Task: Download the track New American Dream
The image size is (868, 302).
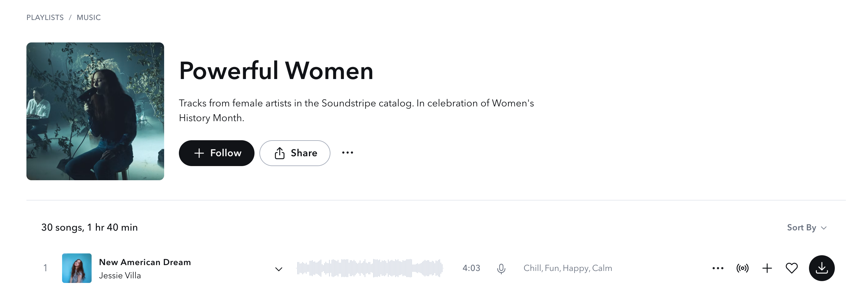Action: [x=822, y=268]
